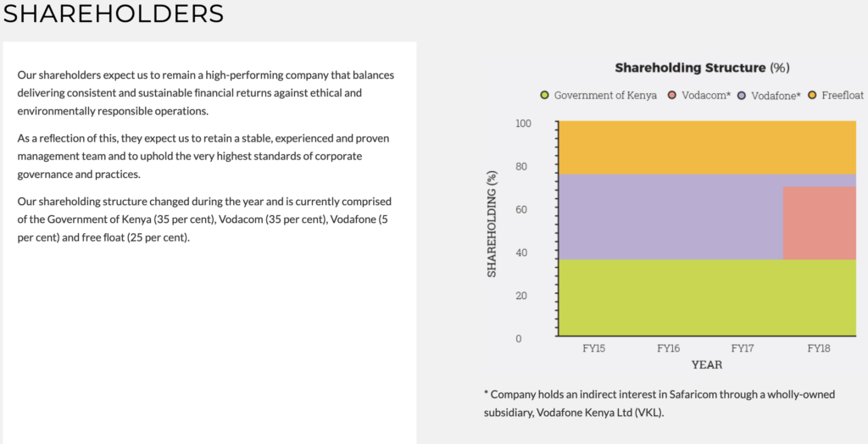Click the Freefloat legend label

click(x=843, y=95)
